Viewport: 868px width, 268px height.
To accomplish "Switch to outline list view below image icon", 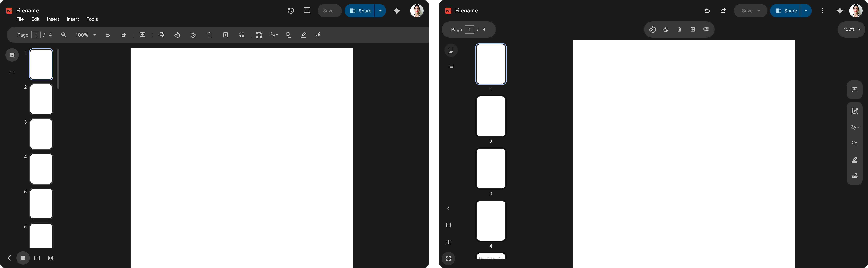I will pyautogui.click(x=12, y=72).
